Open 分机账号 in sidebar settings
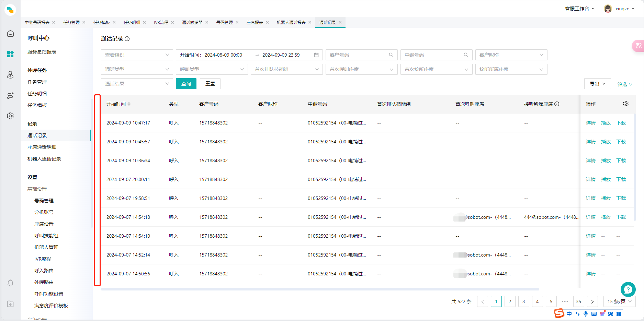The width and height of the screenshot is (644, 321). 44,212
